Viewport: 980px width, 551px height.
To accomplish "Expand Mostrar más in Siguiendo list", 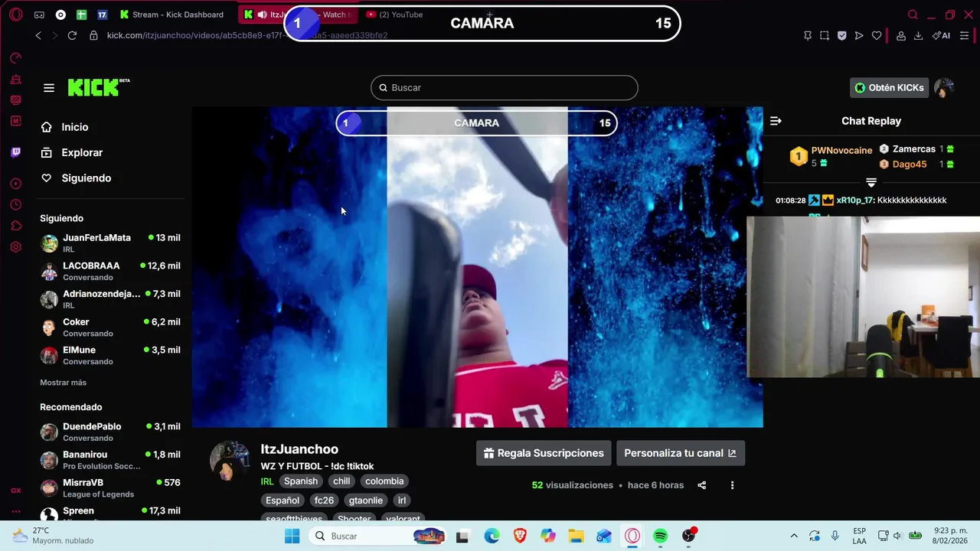I will tap(63, 383).
